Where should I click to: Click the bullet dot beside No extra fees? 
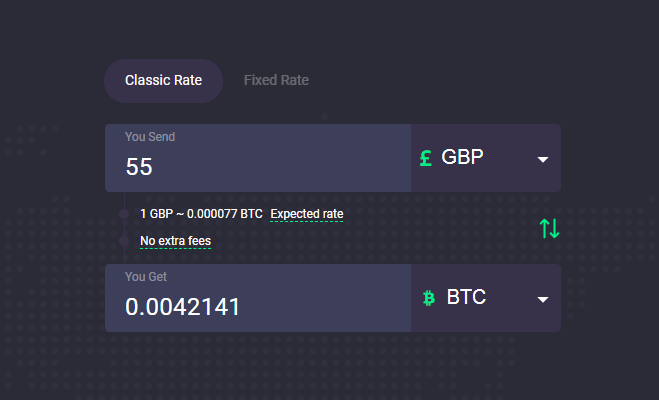[123, 241]
